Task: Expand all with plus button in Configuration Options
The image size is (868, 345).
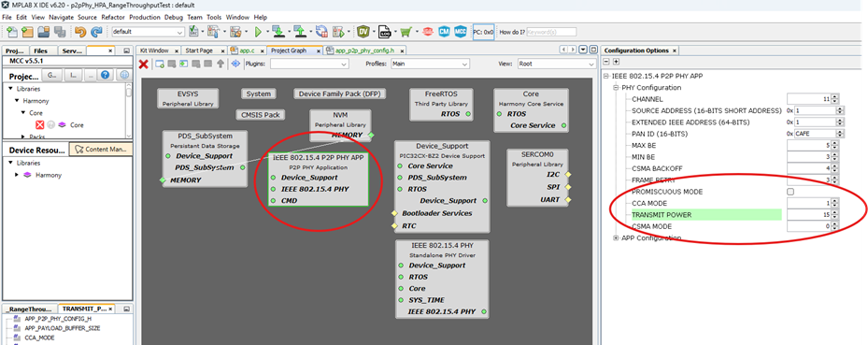Action: 616,62
